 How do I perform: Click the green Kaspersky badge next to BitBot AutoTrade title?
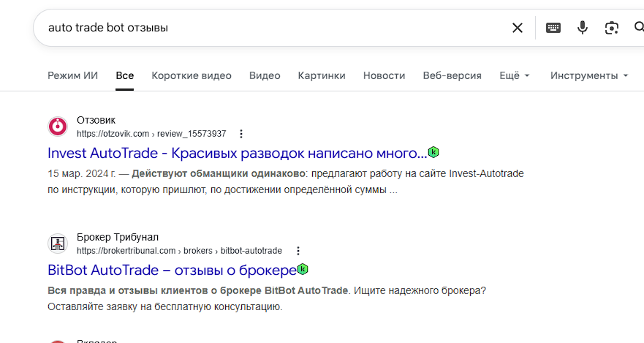pyautogui.click(x=303, y=269)
